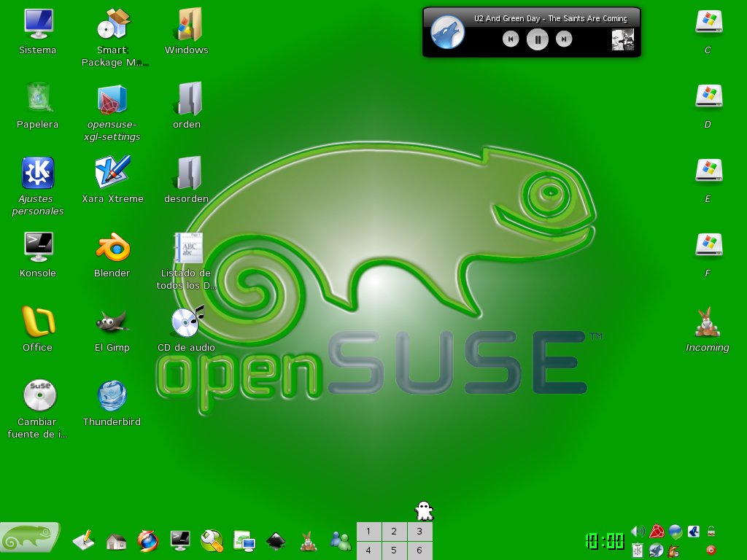Open the wrench settings tool in panel

pyautogui.click(x=212, y=540)
